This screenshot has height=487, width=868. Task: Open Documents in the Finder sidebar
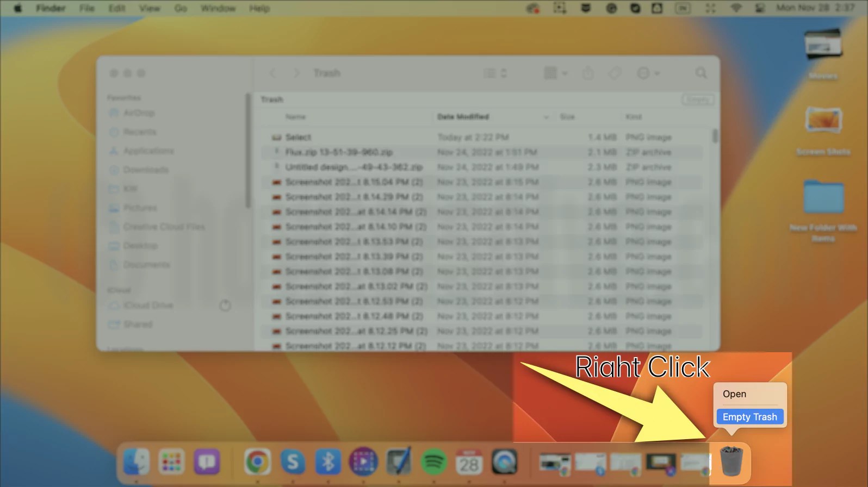(x=139, y=265)
